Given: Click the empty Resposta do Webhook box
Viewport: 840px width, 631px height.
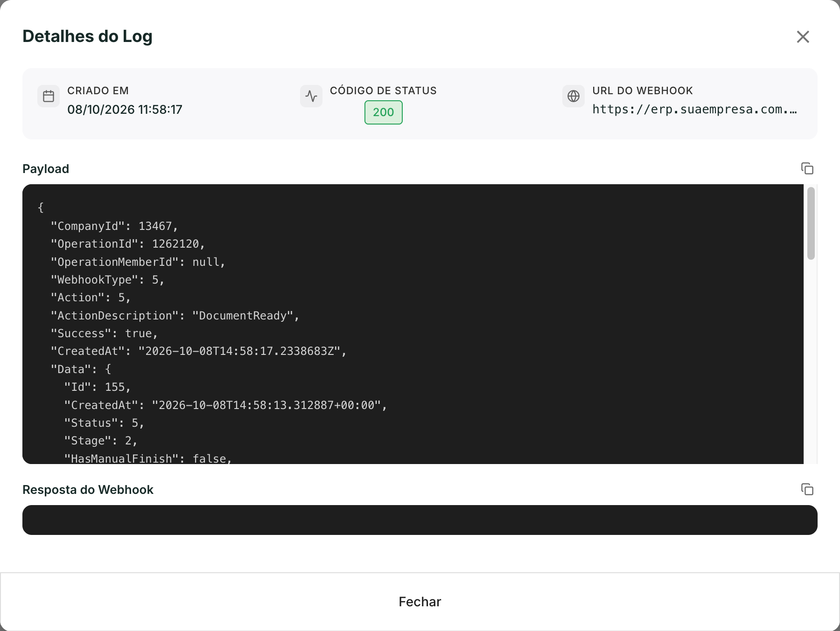Looking at the screenshot, I should tap(420, 520).
